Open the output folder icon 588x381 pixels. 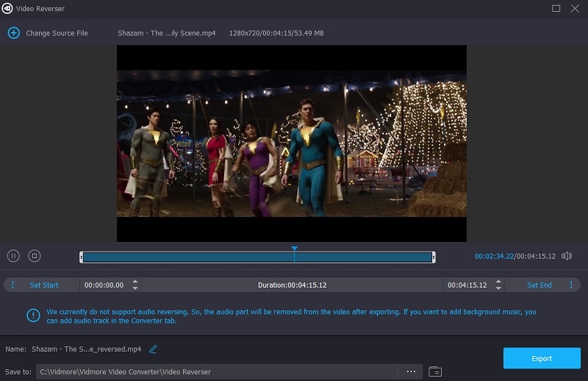click(434, 371)
